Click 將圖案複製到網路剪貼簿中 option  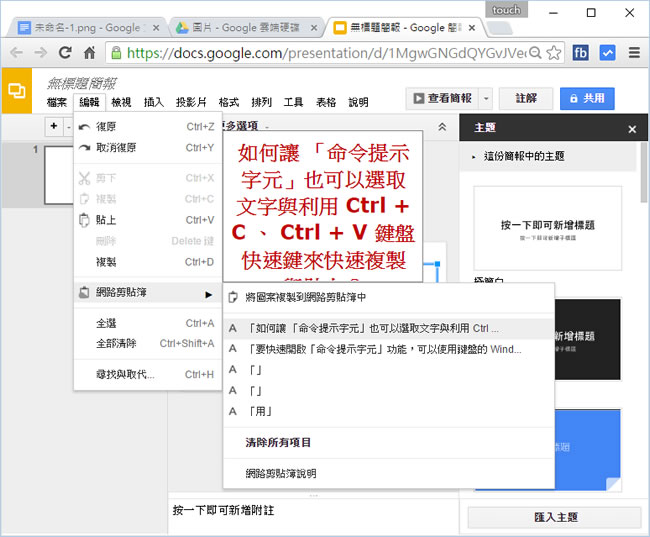305,297
